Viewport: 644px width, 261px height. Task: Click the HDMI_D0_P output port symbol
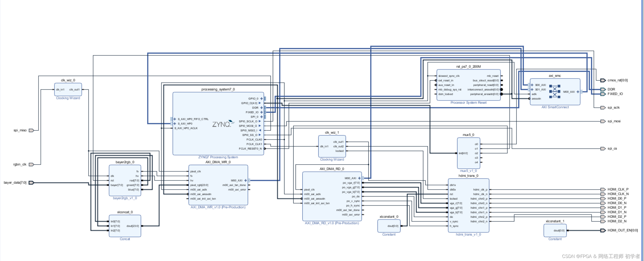coord(603,199)
